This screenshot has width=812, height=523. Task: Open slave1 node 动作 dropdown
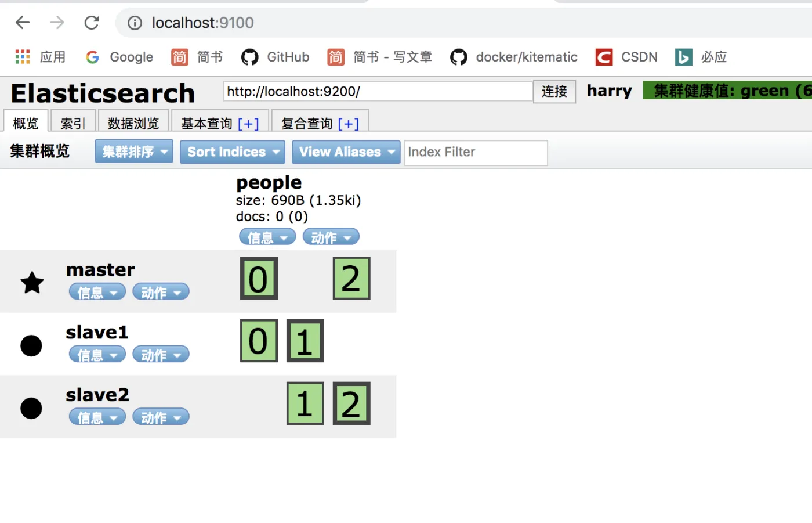pos(161,355)
